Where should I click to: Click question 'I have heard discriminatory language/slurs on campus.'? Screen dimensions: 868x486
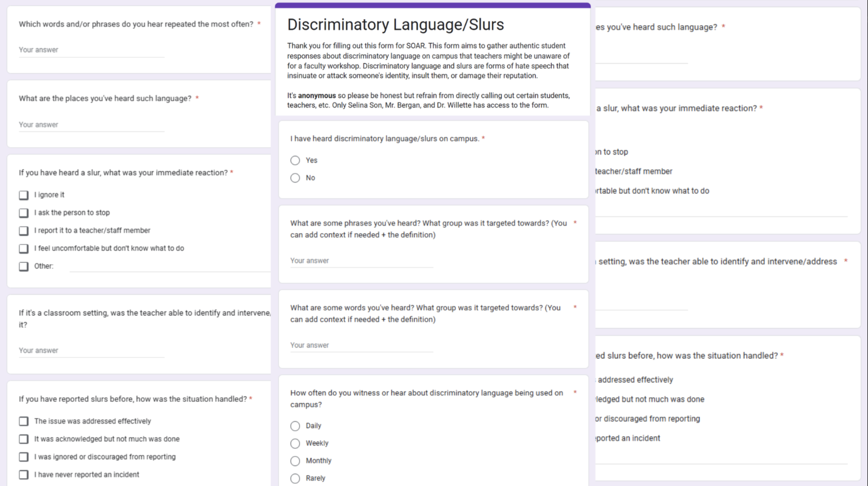[x=384, y=139]
